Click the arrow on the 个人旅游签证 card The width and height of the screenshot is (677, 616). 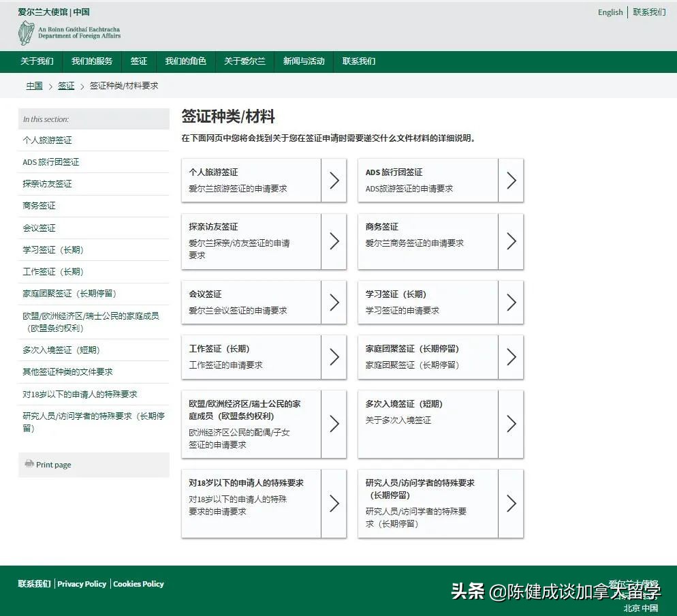334,180
